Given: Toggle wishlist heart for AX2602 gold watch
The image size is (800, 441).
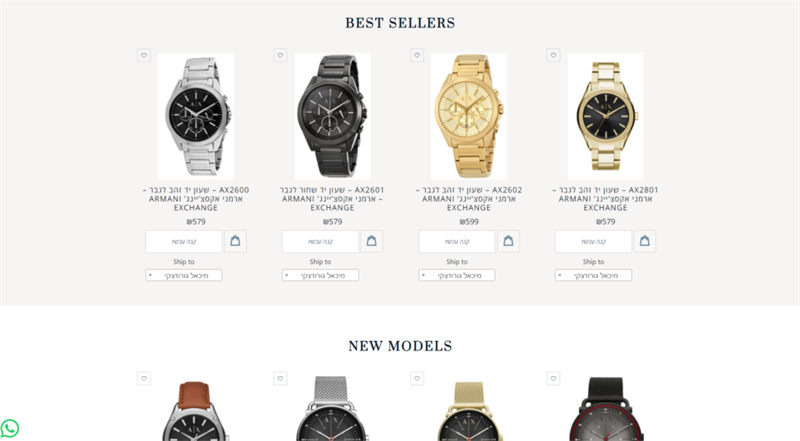Looking at the screenshot, I should click(x=417, y=55).
